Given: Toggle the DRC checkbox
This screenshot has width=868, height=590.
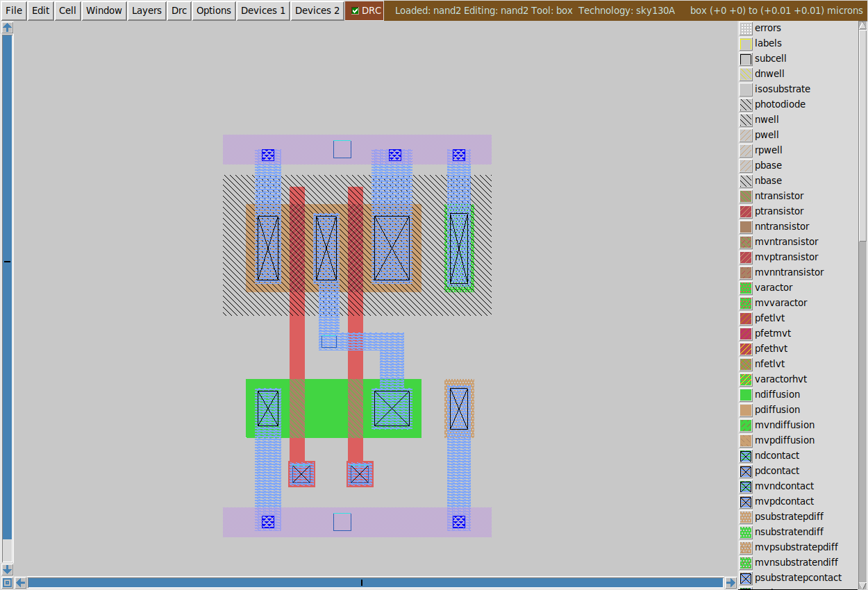Looking at the screenshot, I should point(355,10).
